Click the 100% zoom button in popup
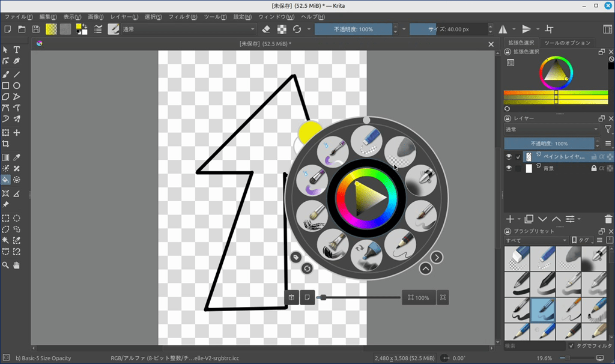The image size is (615, 364). 418,297
